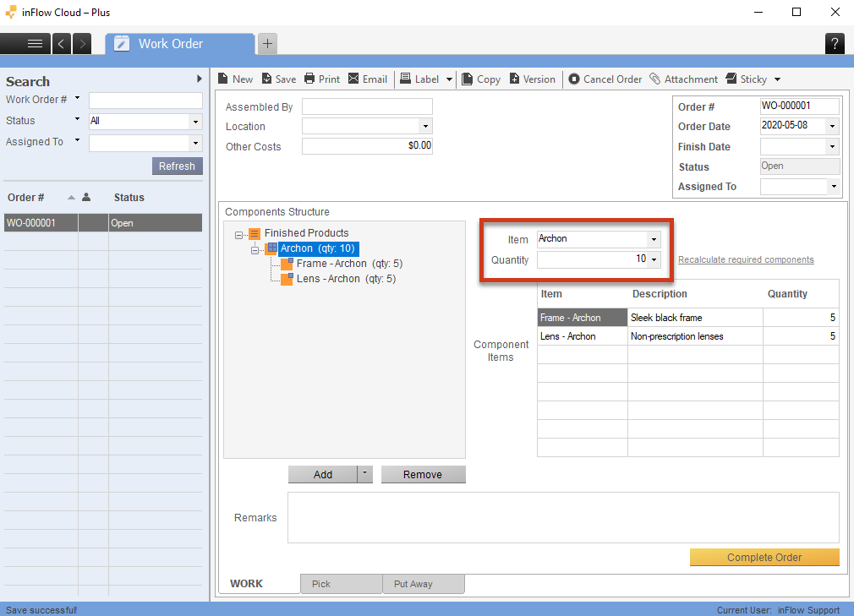The image size is (854, 616).
Task: Collapse the Archon tree node
Action: click(x=255, y=250)
